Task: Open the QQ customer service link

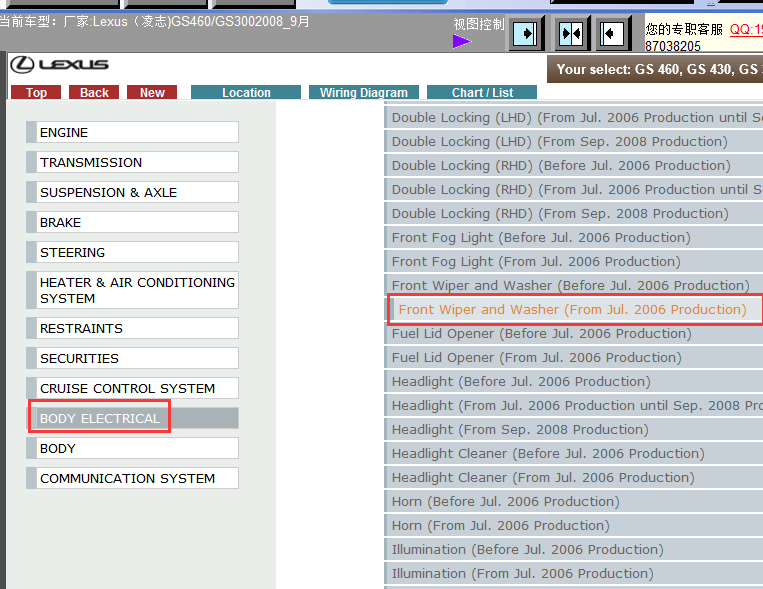Action: [x=746, y=29]
